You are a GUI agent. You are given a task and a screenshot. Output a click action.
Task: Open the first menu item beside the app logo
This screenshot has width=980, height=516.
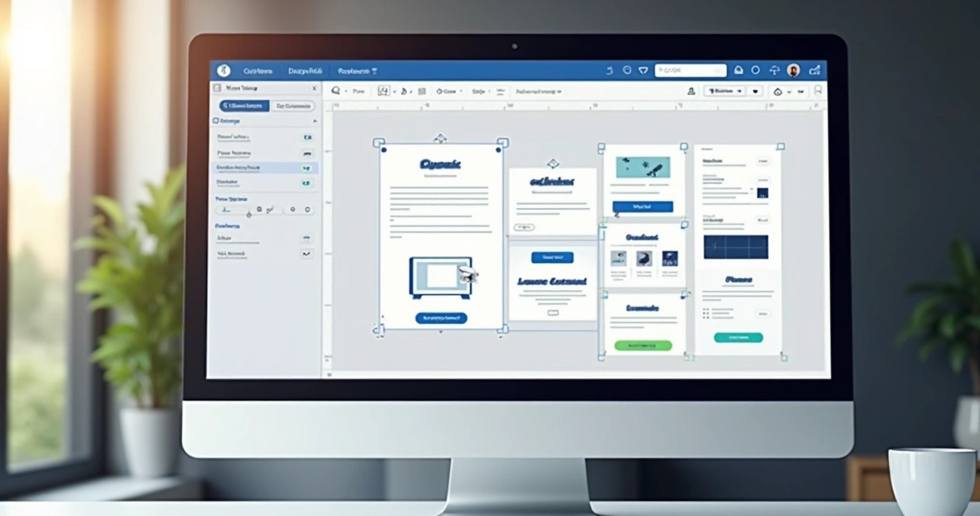tap(258, 71)
